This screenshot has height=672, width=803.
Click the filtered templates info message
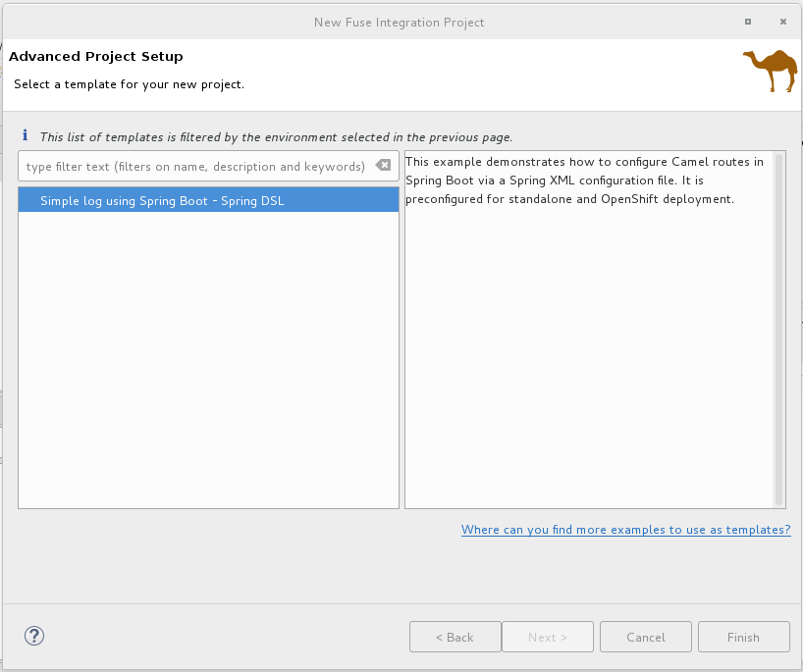(x=276, y=137)
